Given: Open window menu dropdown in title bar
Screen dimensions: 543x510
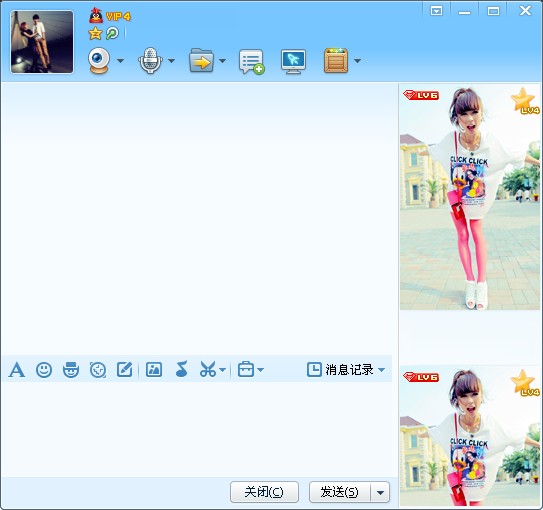Looking at the screenshot, I should click(436, 11).
